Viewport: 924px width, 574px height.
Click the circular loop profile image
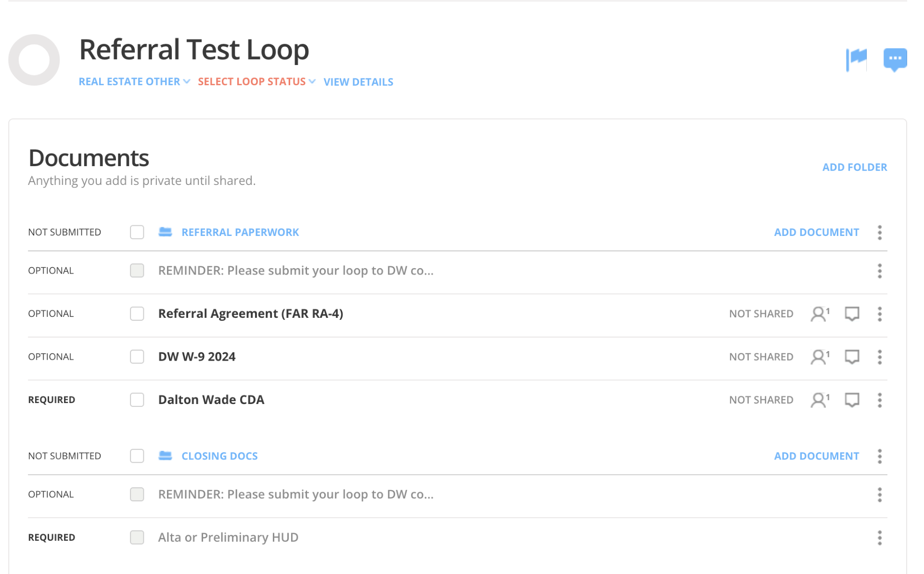(x=34, y=60)
